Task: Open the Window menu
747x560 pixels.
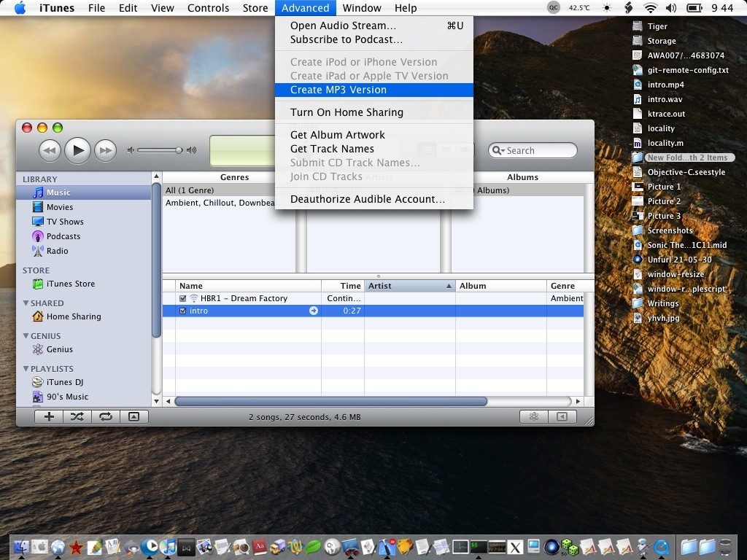Action: (x=362, y=8)
